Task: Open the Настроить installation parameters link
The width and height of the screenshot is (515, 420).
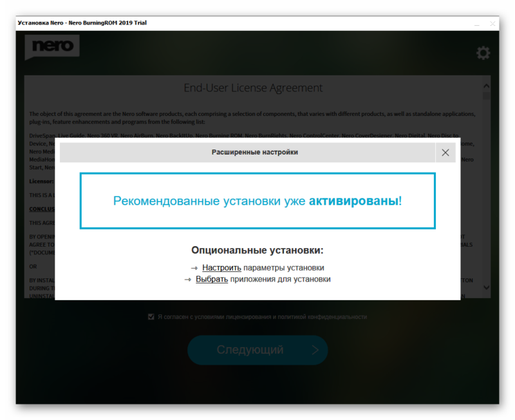Action: tap(221, 268)
